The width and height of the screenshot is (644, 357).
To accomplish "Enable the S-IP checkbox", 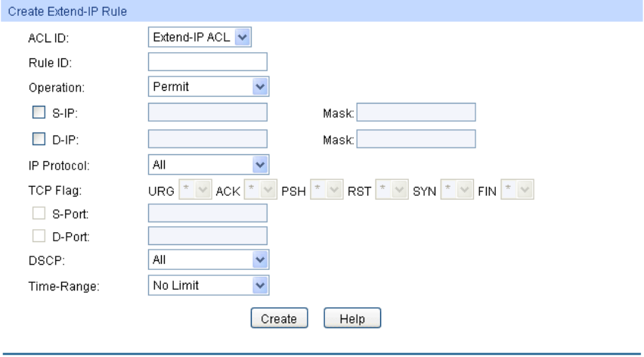I will coord(39,112).
